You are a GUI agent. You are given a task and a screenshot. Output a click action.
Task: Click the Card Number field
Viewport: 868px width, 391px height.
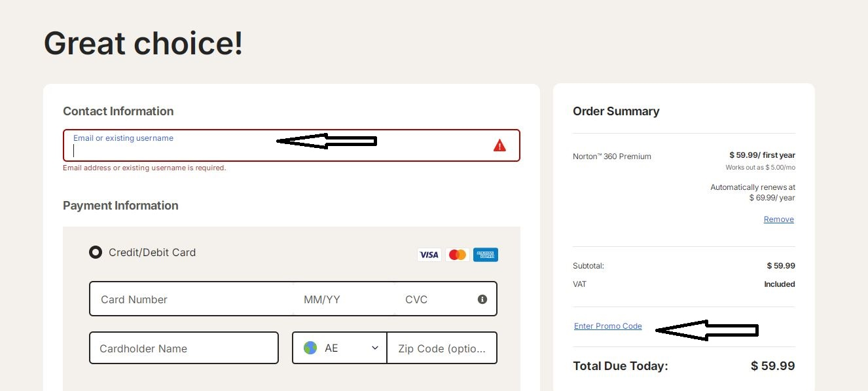pos(191,299)
